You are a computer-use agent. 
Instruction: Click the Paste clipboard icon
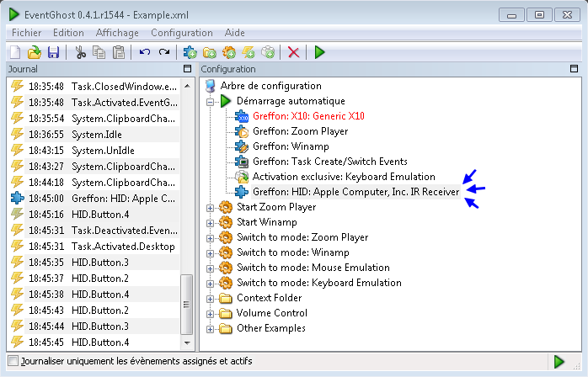coord(119,52)
